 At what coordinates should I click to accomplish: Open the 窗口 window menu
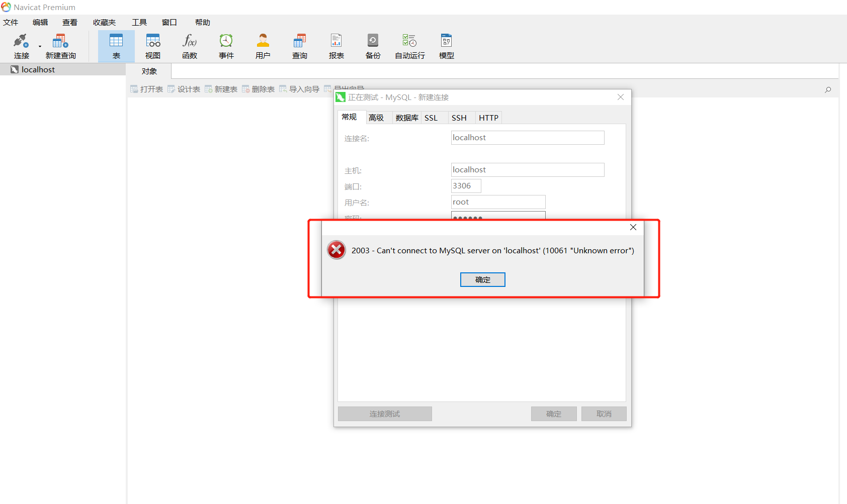click(x=170, y=22)
